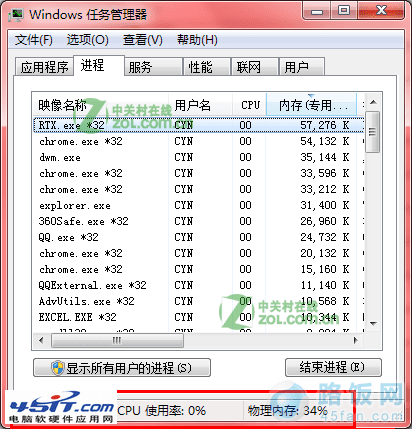412x429 pixels.
Task: Select the dwm.exe process
Action: click(x=199, y=157)
